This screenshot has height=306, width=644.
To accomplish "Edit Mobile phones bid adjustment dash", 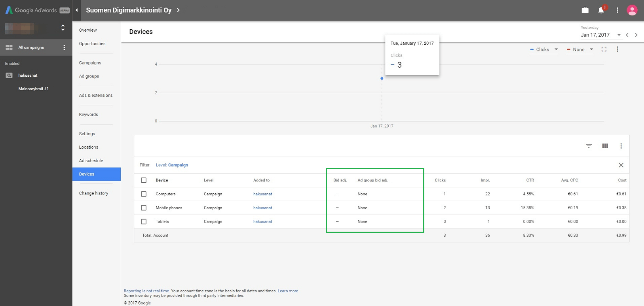I will (x=337, y=208).
